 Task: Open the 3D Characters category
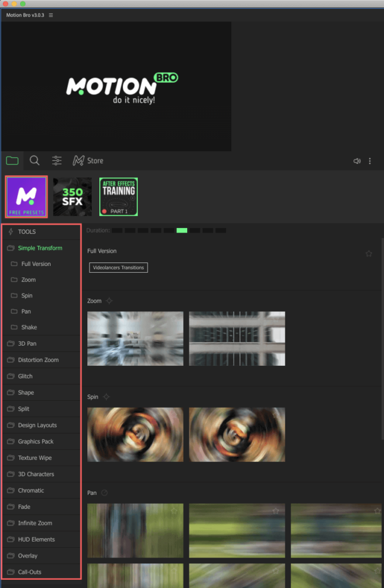click(x=41, y=474)
